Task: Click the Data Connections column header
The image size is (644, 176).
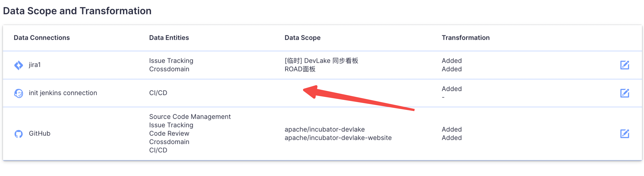Action: (x=41, y=37)
